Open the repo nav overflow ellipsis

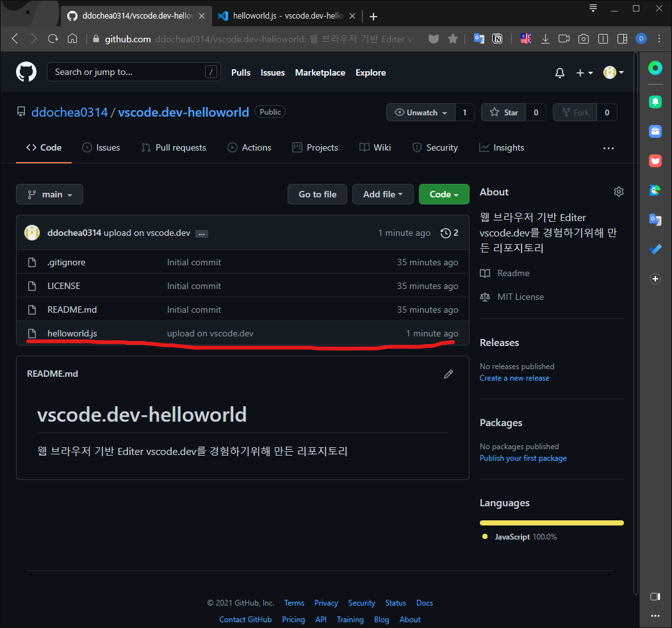(609, 148)
